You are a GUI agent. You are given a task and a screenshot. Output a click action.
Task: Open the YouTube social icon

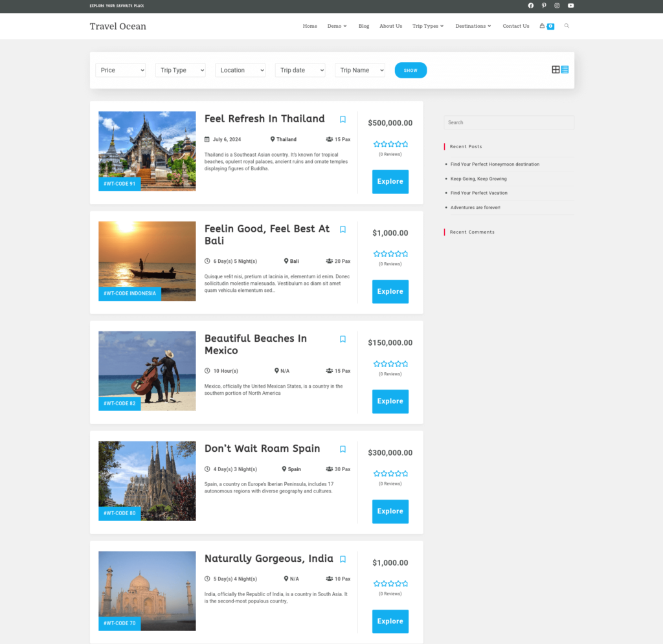click(570, 5)
